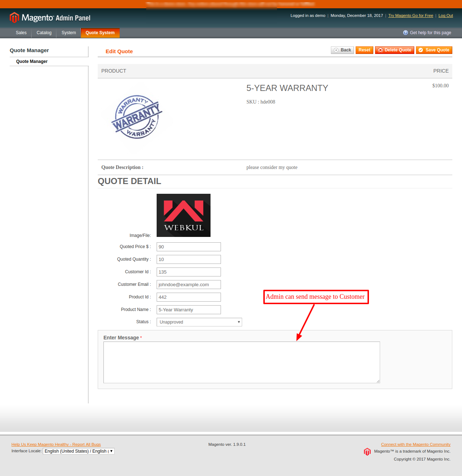Click the help question-mark icon
The image size is (462, 476).
(406, 32)
